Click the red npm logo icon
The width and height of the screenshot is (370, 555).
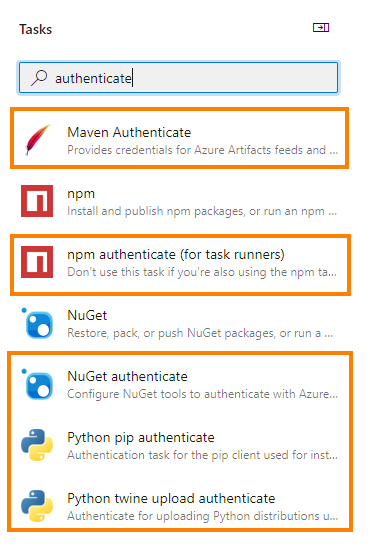tap(37, 201)
